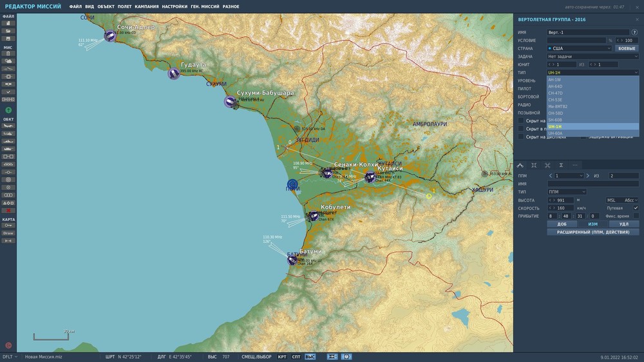Screen dimensions: 644x362
Task: Click the ВЫСОТА altitude input field
Action: [561, 200]
